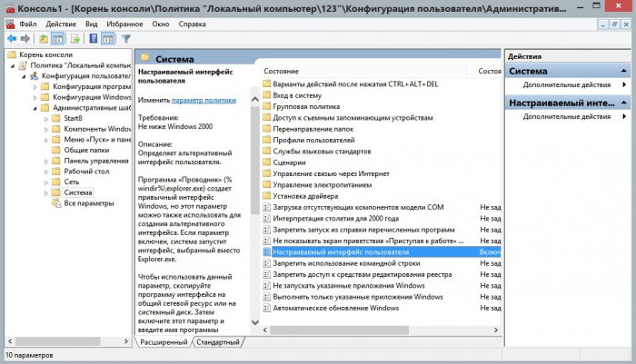Click policy icon beside Запретить использование командной строки
This screenshot has width=636, height=364.
(x=266, y=263)
